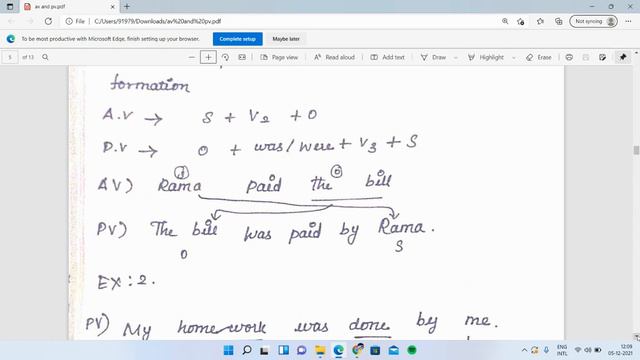Open network and volume quick settings
Screen dimensions: 640x360
click(588, 350)
